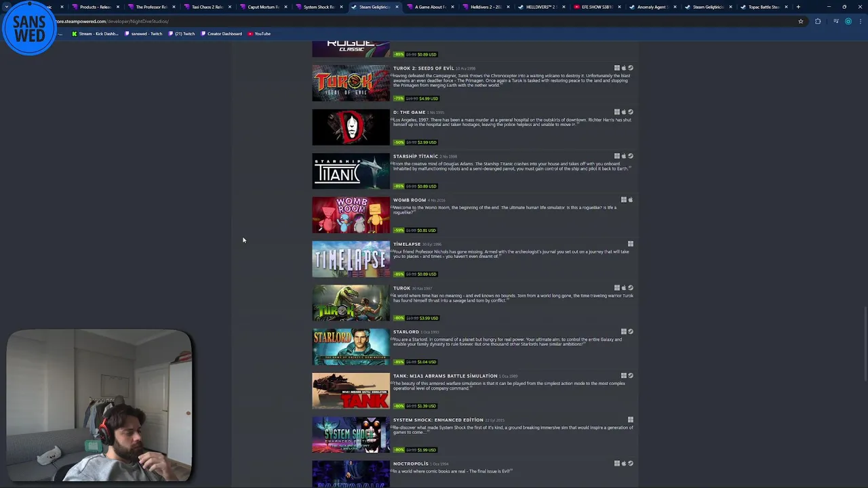
Task: Click Turok 2 Seeds of Evil thumbnail
Action: (351, 83)
